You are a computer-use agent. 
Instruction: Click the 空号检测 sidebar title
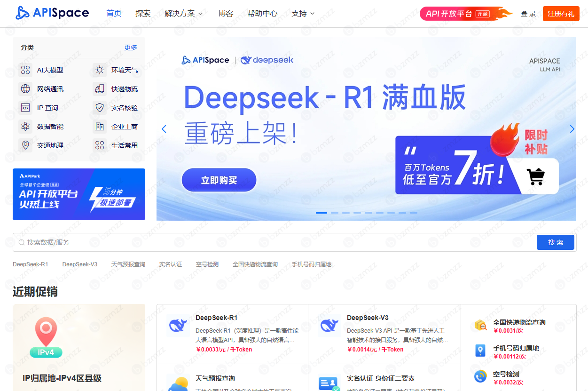[x=506, y=374]
